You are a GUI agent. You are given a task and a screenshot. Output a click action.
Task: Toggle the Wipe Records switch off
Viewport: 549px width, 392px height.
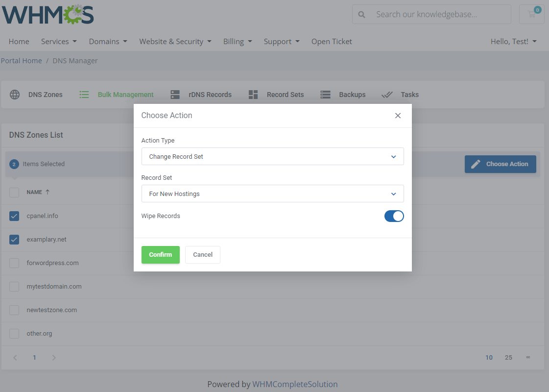[394, 216]
